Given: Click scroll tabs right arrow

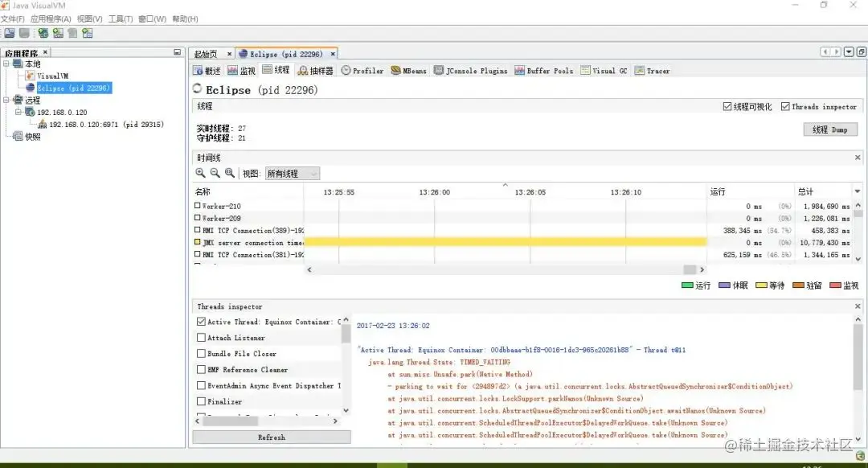Looking at the screenshot, I should 837,51.
